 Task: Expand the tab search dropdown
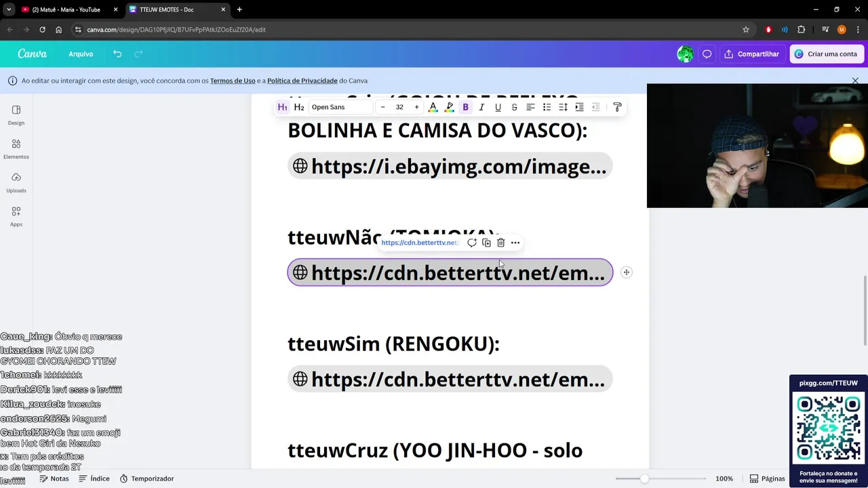coord(8,9)
